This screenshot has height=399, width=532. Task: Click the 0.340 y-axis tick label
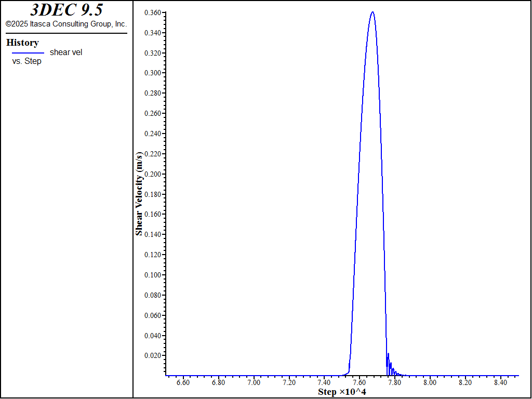pos(153,33)
